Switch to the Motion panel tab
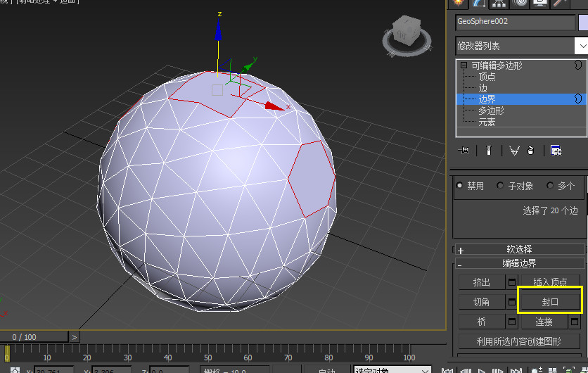The image size is (588, 373). (x=521, y=3)
